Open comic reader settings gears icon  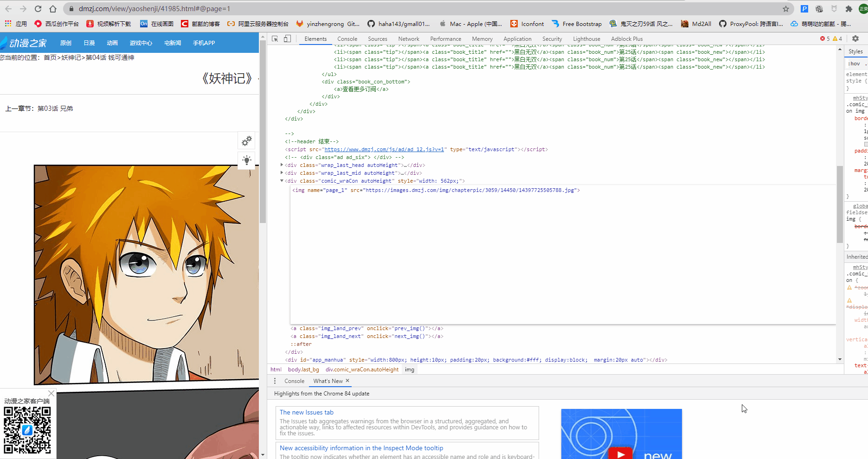point(247,140)
